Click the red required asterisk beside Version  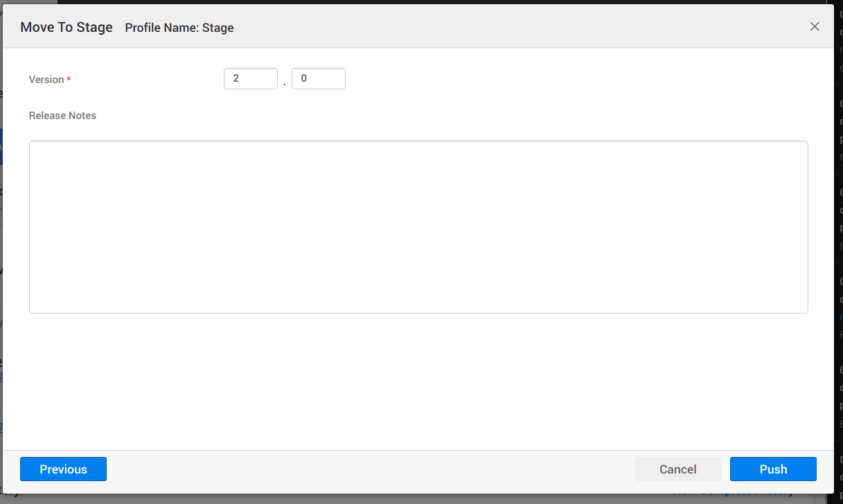pos(69,80)
